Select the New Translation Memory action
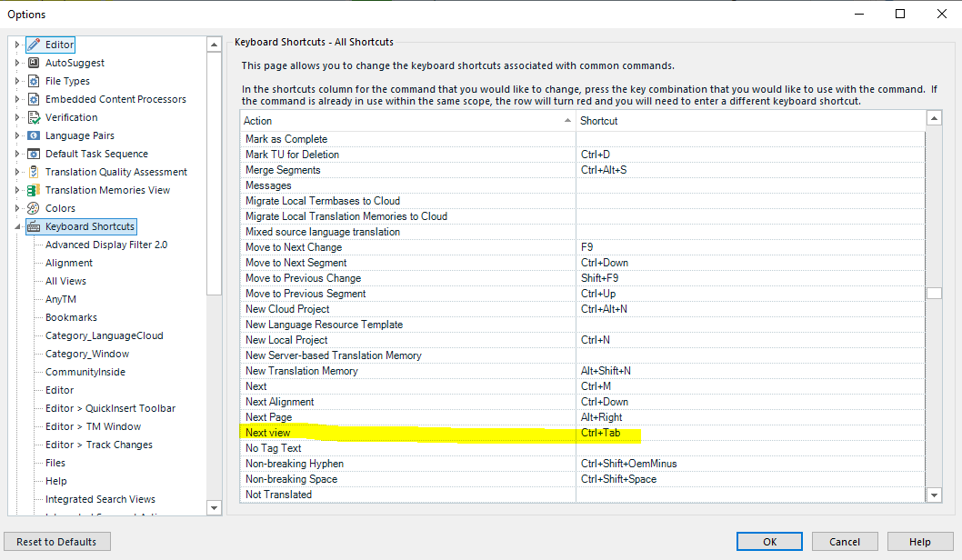This screenshot has width=962, height=560. pyautogui.click(x=408, y=371)
